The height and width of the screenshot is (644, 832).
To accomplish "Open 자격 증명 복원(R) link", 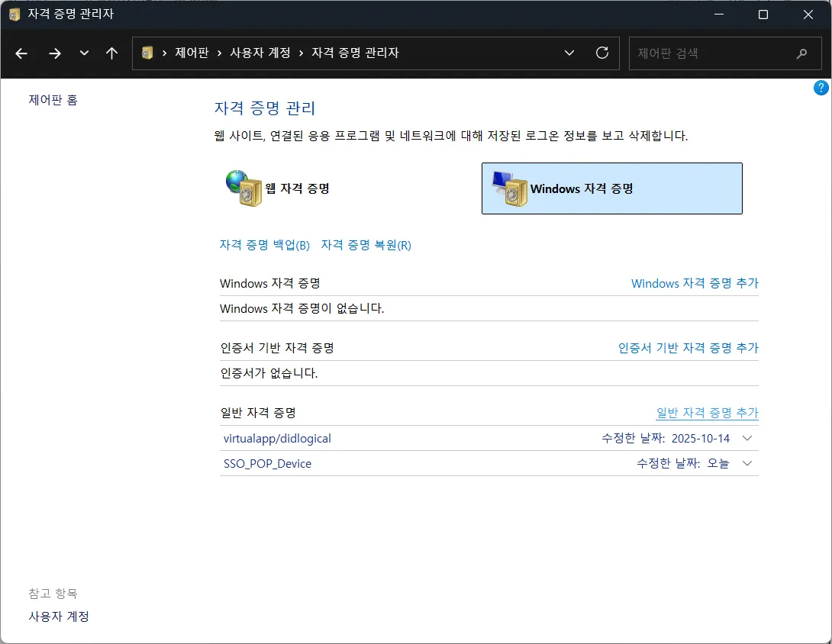I will tap(366, 245).
